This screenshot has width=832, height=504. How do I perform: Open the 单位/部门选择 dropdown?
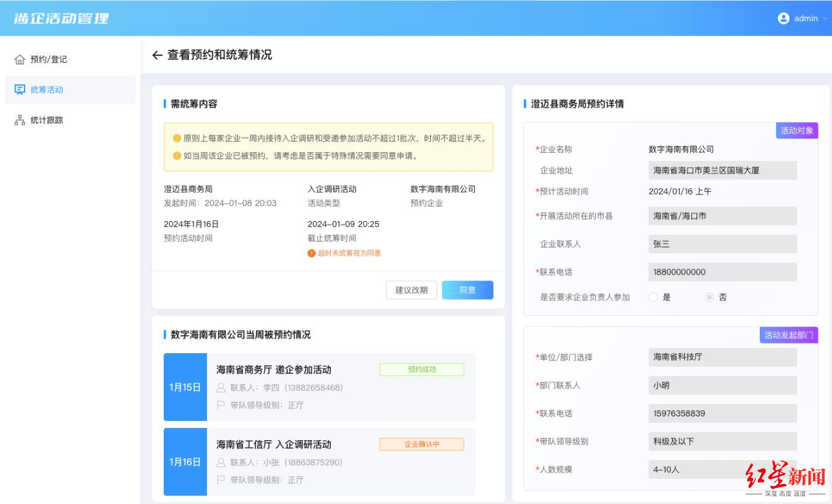coord(722,357)
